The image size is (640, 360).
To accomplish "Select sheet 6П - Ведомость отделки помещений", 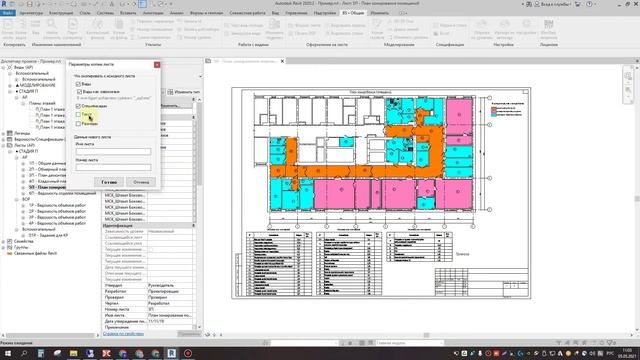I will tap(62, 193).
